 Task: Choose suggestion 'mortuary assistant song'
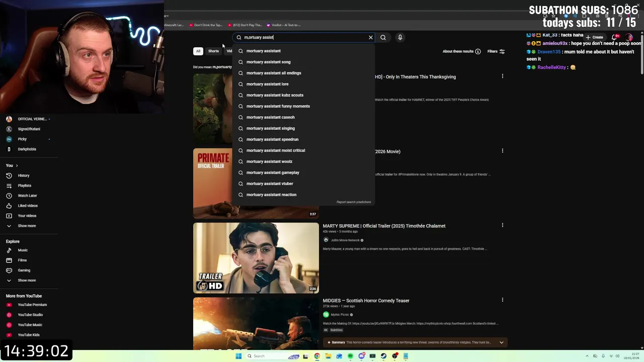point(303,62)
